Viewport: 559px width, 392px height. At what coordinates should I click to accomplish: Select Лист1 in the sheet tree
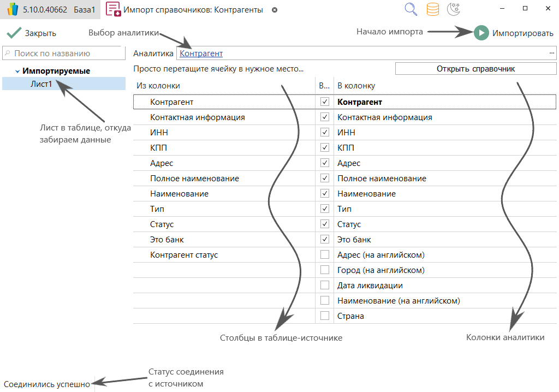click(41, 84)
